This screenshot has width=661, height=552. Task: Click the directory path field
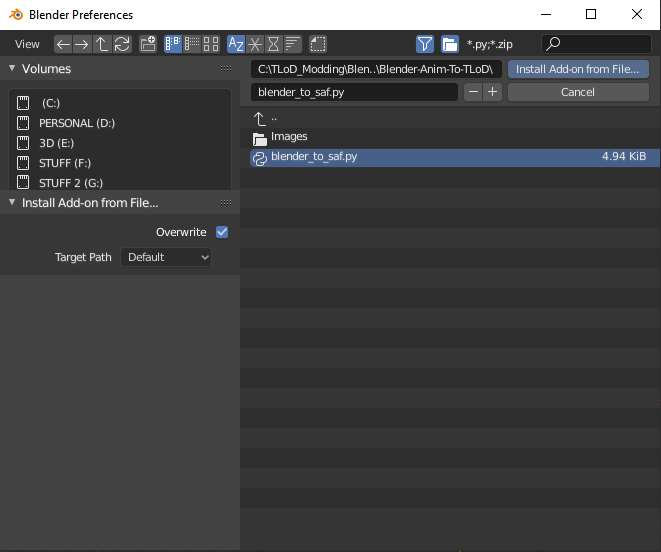click(x=376, y=69)
